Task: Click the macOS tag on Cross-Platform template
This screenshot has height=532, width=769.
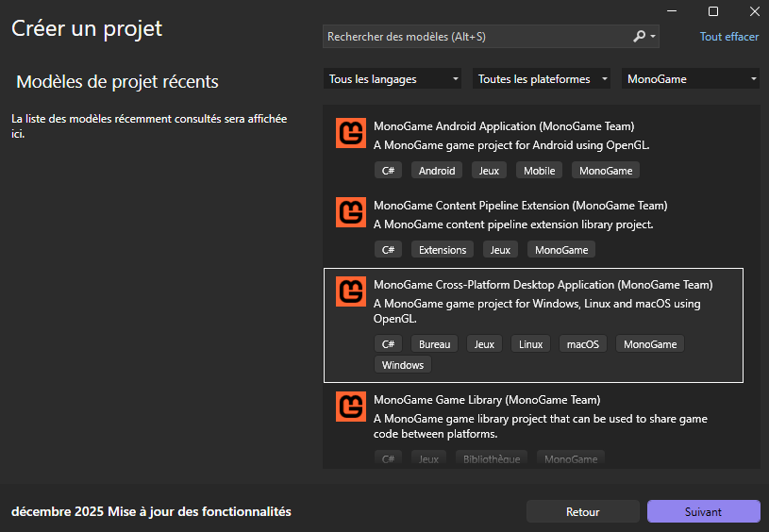Action: (582, 344)
